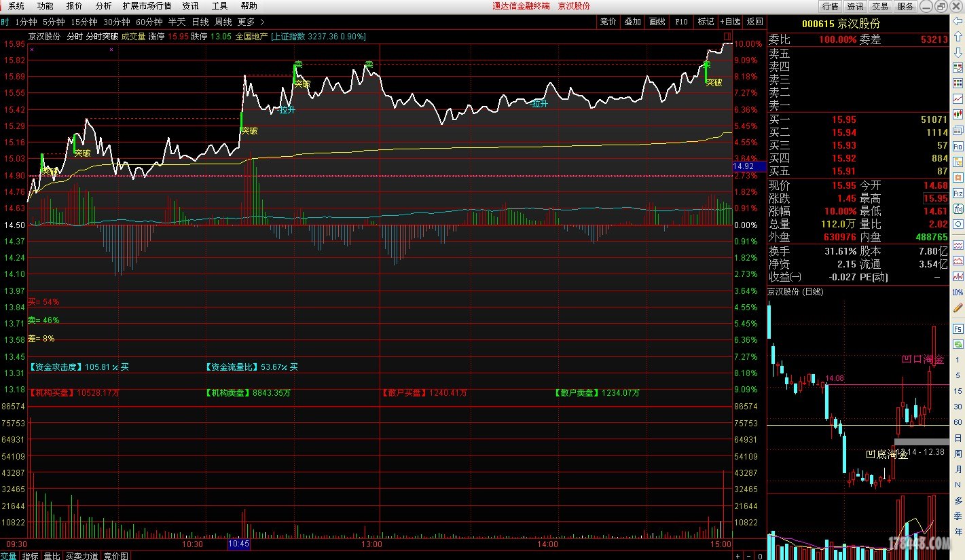The width and height of the screenshot is (965, 560).
Task: Click the 画线 draw line button
Action: coord(657,22)
